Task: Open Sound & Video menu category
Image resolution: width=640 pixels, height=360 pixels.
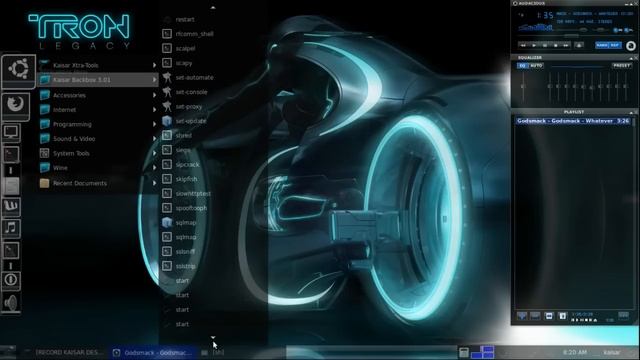Action: point(98,139)
